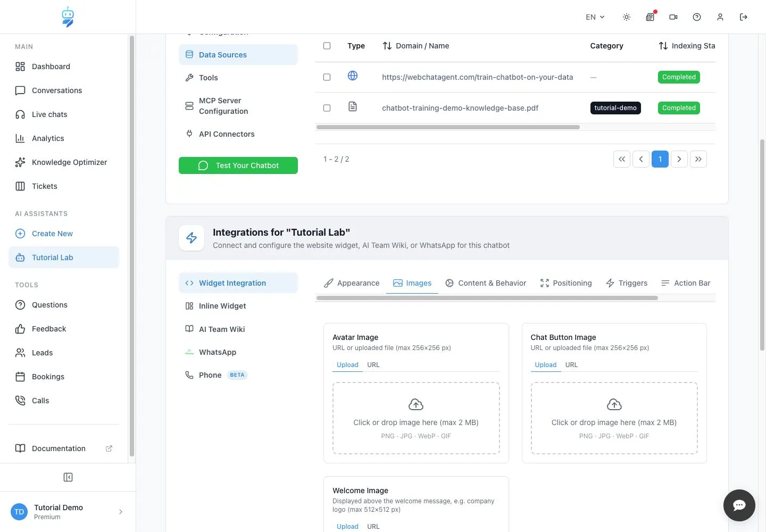Open the floating chat bubble widget
This screenshot has width=766, height=532.
pos(739,505)
